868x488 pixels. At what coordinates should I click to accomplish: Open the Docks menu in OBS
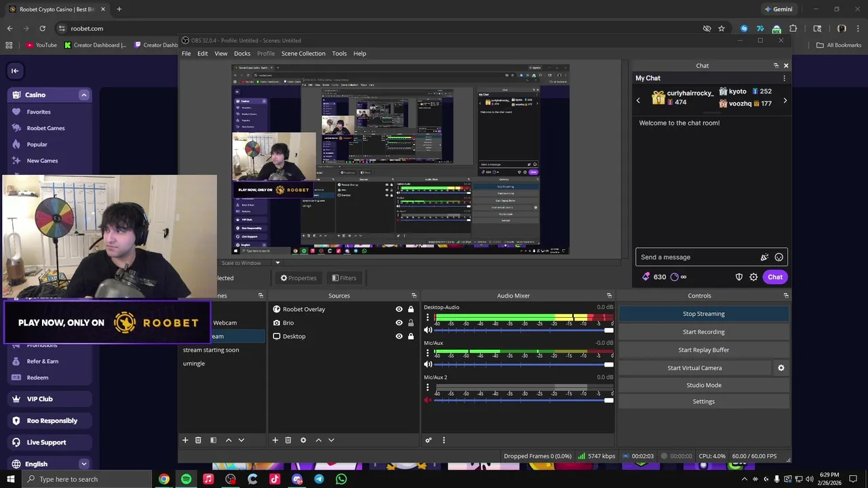tap(242, 54)
